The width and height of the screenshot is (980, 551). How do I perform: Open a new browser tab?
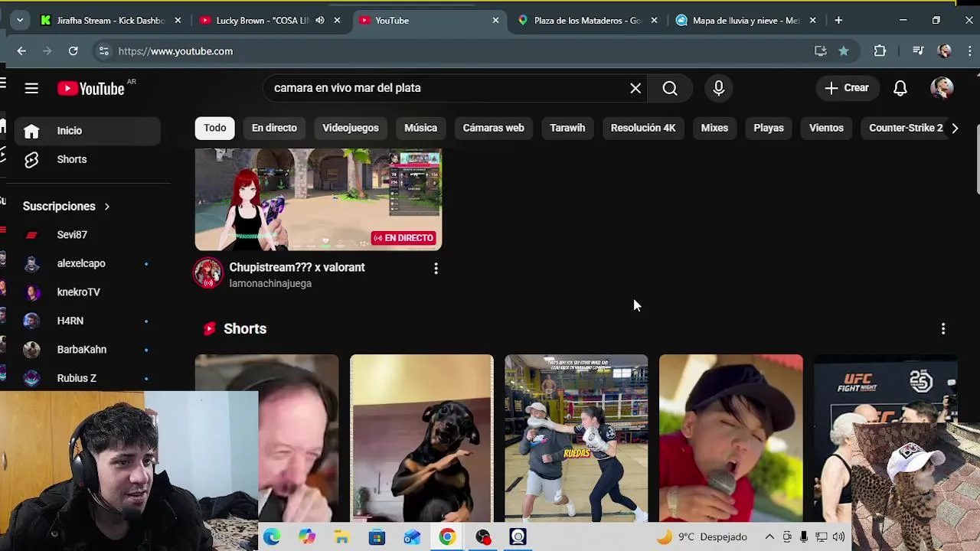pyautogui.click(x=838, y=21)
